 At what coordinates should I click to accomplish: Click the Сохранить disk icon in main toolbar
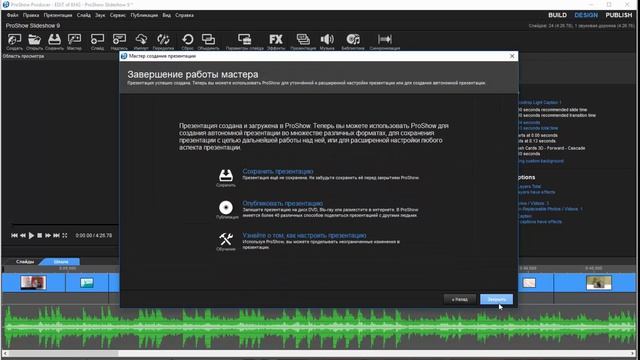54,40
